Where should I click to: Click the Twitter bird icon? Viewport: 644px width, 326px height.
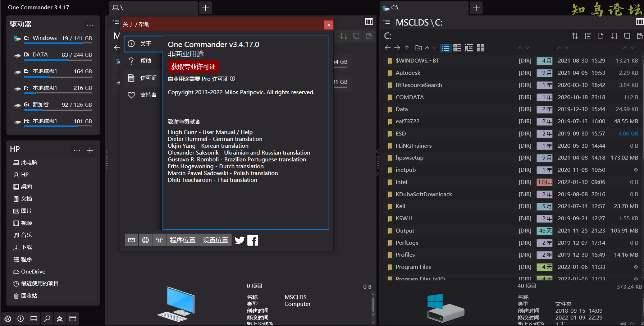pyautogui.click(x=239, y=240)
